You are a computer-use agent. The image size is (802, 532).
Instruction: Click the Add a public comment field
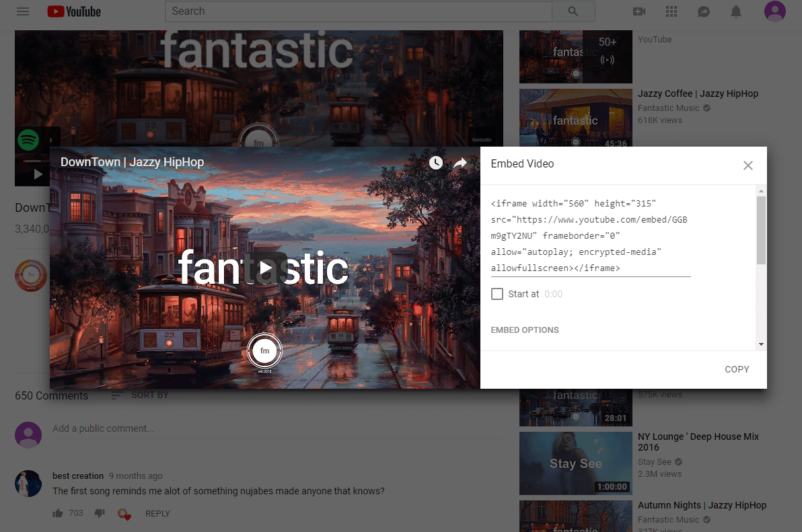[278, 429]
